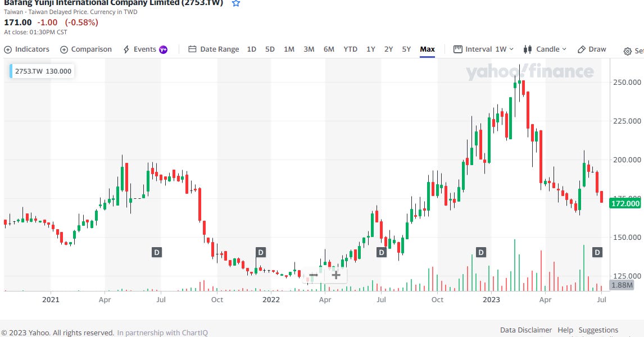Zoom out using the minus icon on chart
Image resolution: width=644 pixels, height=337 pixels.
click(x=313, y=275)
